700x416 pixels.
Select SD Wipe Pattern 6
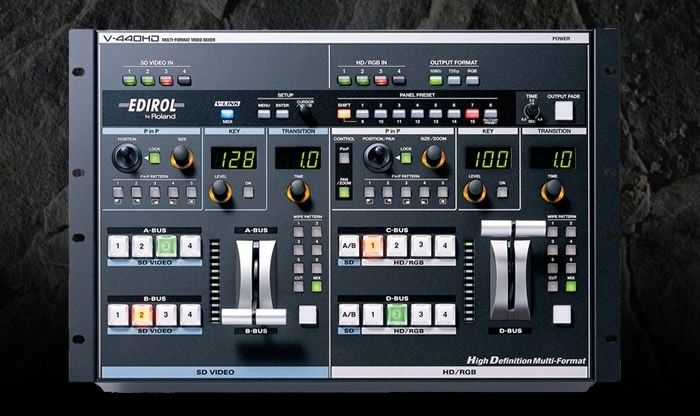point(317,268)
